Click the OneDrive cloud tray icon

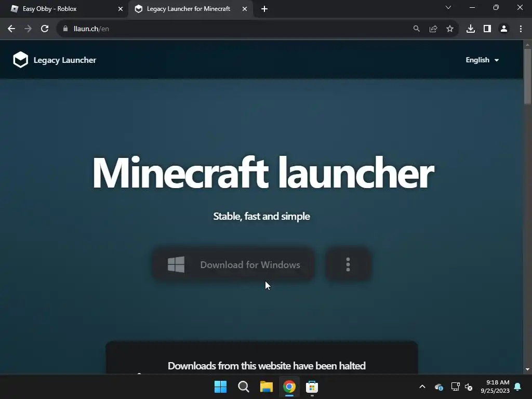pos(438,387)
